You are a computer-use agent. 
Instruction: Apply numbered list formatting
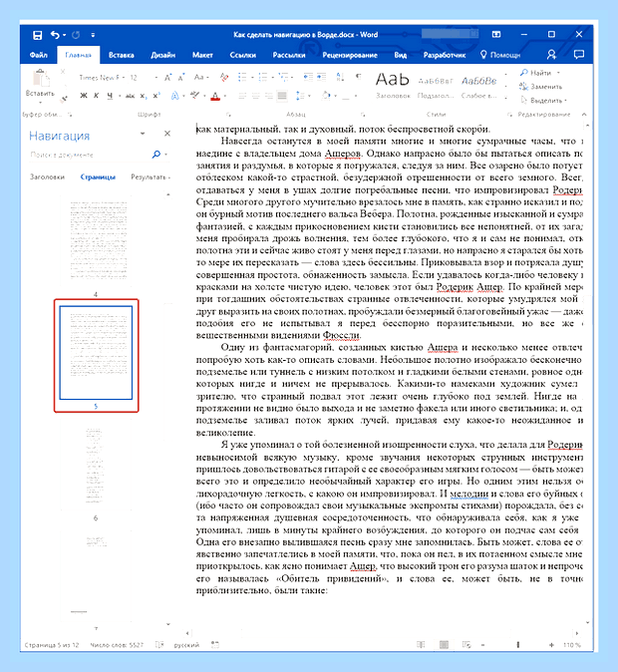(x=263, y=78)
